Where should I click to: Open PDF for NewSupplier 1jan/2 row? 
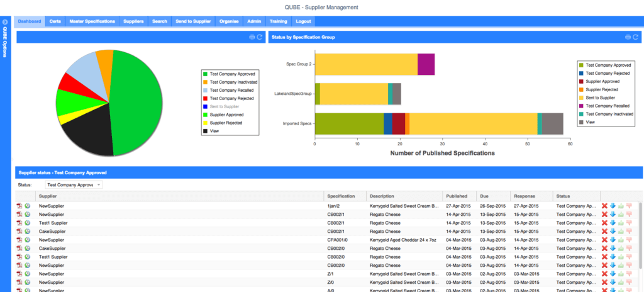[x=19, y=206]
